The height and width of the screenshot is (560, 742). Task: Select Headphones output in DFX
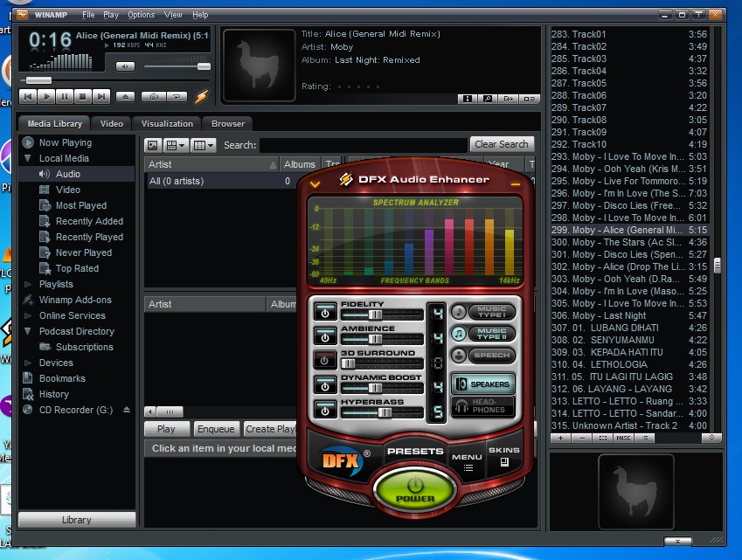pyautogui.click(x=483, y=406)
